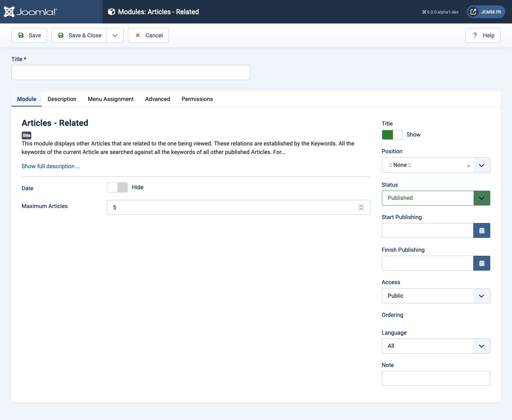Click the Maximum Articles stepper arrows
This screenshot has width=512, height=420.
pos(361,207)
